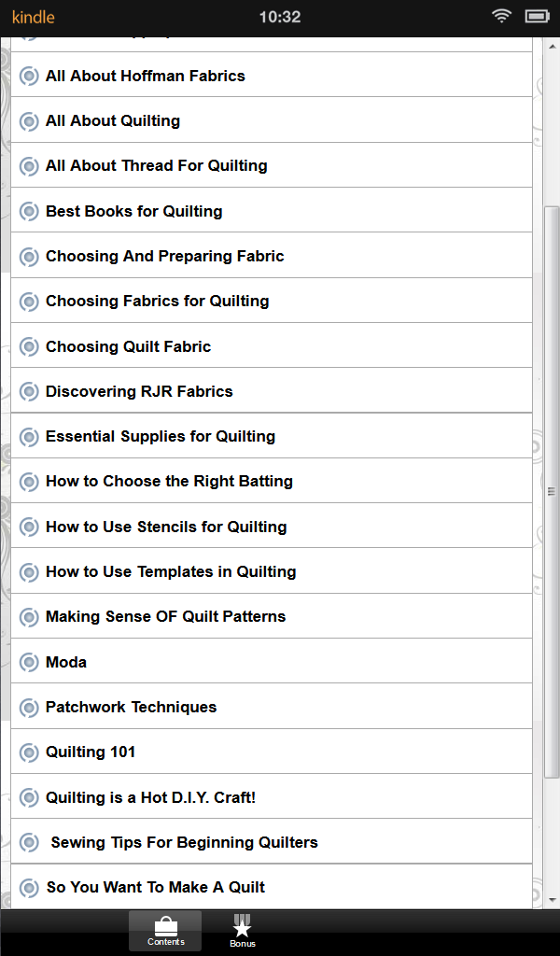The height and width of the screenshot is (956, 560).
Task: Switch to the Bonus tab
Action: 242,931
